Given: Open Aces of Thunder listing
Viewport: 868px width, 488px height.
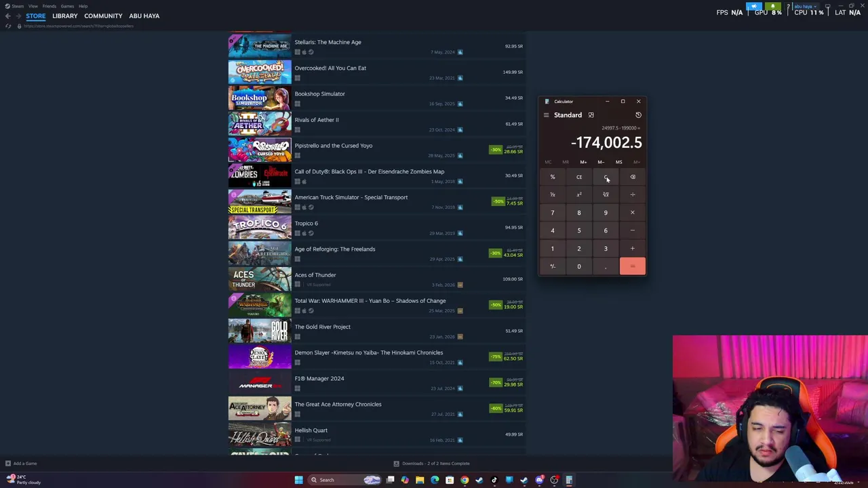Looking at the screenshot, I should (376, 279).
